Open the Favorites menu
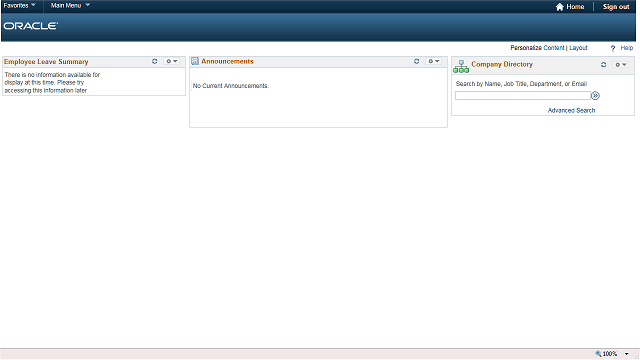640x360 pixels. (x=20, y=5)
